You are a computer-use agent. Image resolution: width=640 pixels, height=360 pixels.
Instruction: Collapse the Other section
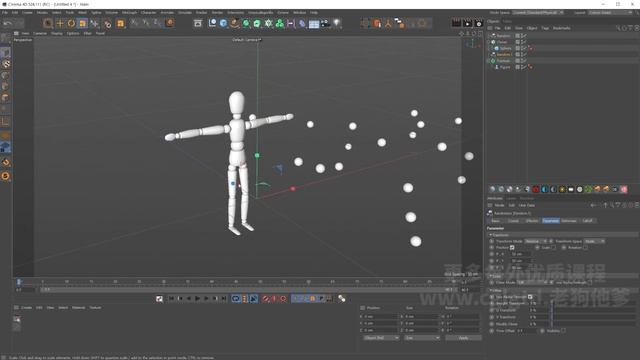(x=490, y=291)
